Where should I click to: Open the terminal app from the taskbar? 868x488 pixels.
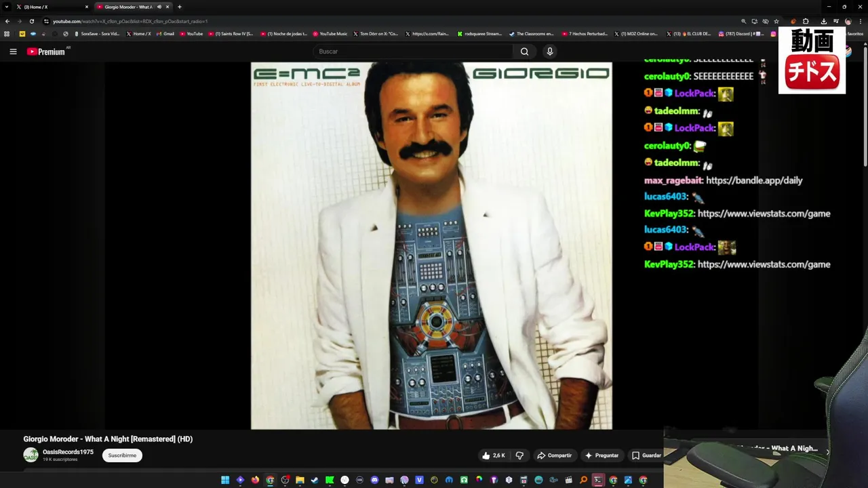point(597,480)
